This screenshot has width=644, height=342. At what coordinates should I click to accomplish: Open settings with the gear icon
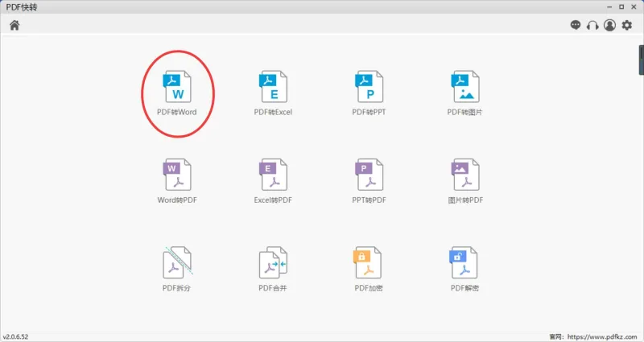tap(627, 25)
